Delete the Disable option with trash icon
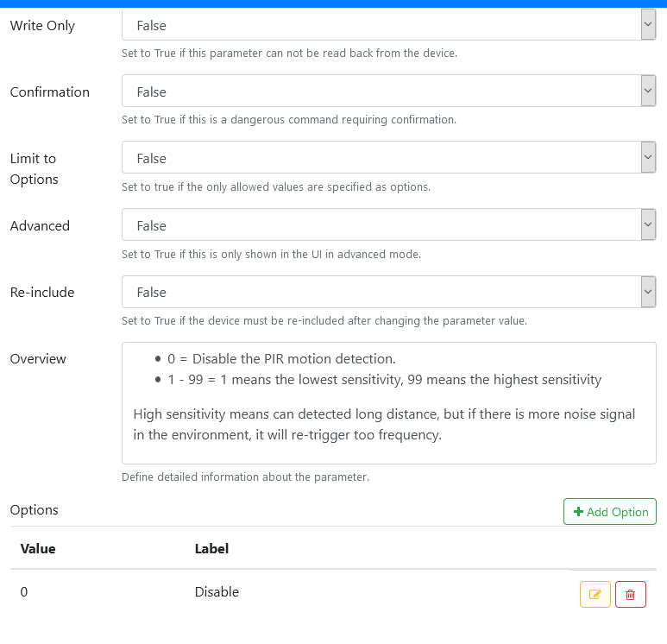This screenshot has height=644, width=667. coord(631,594)
